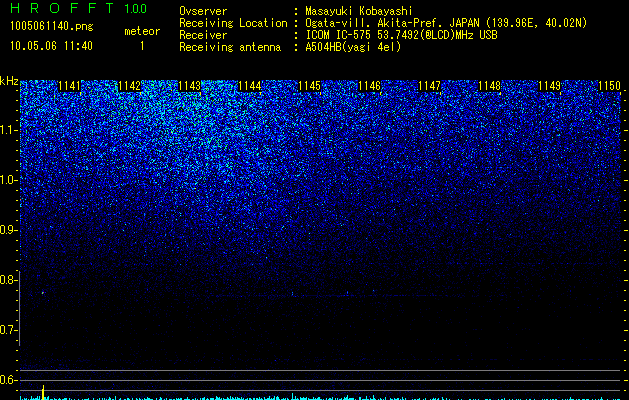Viewport: 629px width, 400px height.
Task: Click the 0.6 kHz axis label
Action: [x=8, y=380]
